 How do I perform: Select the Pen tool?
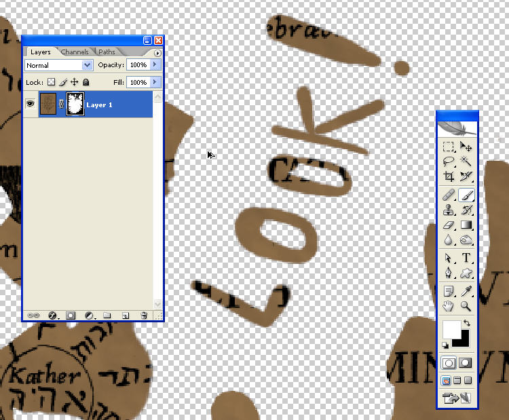pos(449,273)
